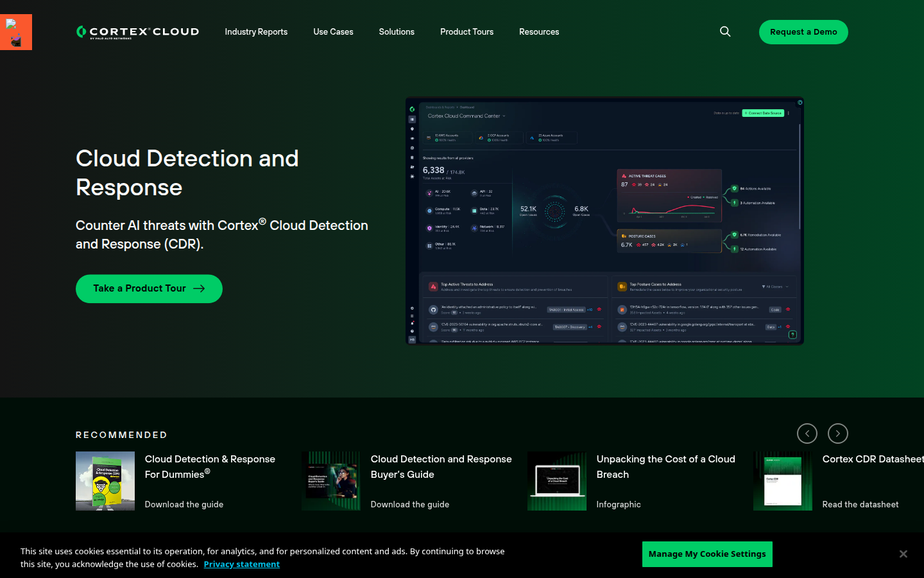Open the Cortex CDR Datasheet thumbnail
This screenshot has height=578, width=924.
coord(783,481)
